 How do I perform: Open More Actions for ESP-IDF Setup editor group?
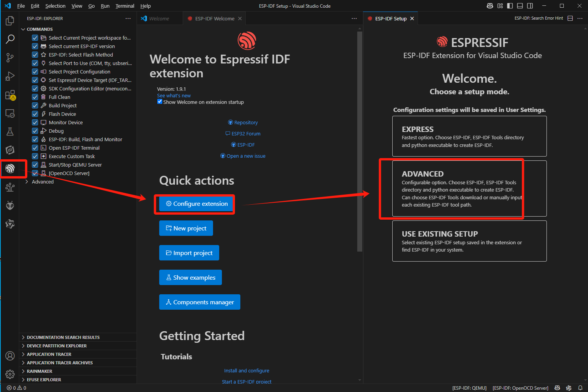tap(580, 18)
